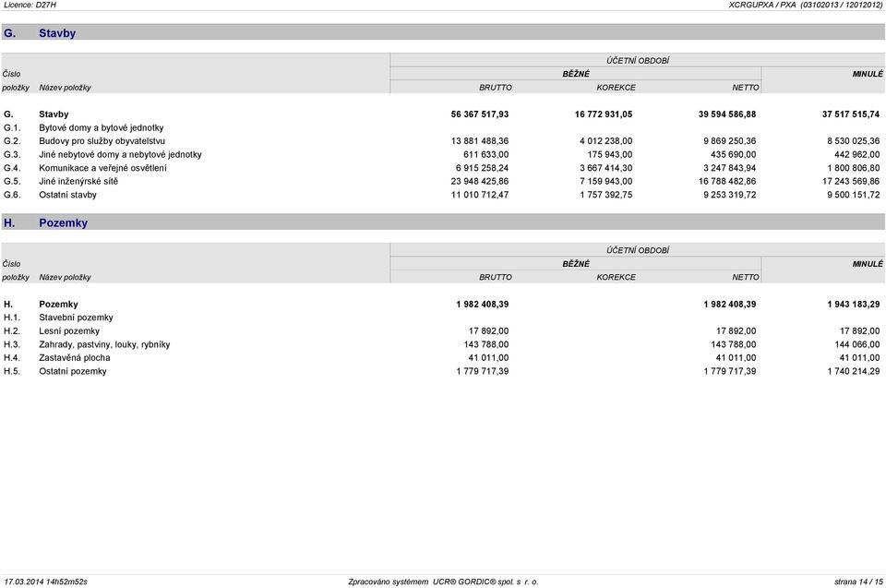Click row label 'Bytové domy a bytové jednotky'
The height and width of the screenshot is (588, 886).
(102, 127)
